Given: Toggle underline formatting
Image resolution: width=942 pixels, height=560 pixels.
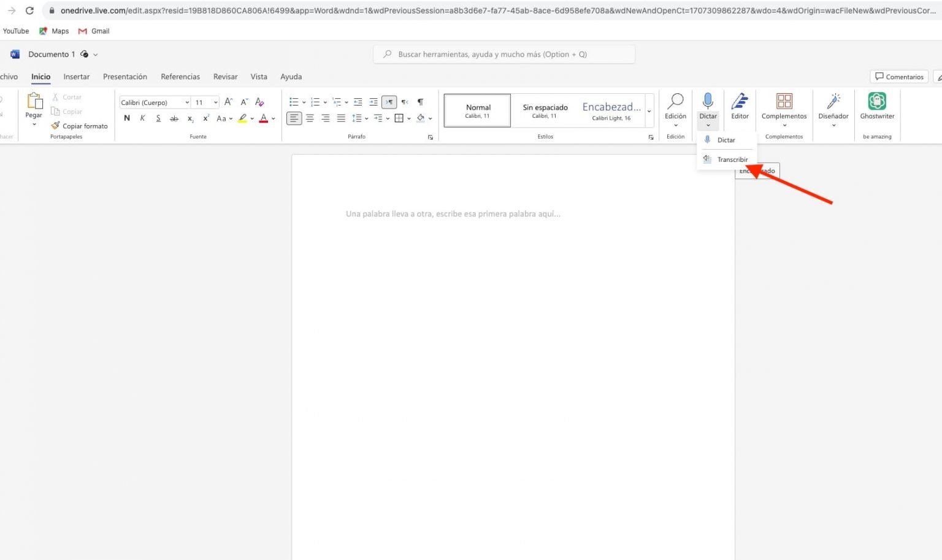Looking at the screenshot, I should (x=158, y=118).
